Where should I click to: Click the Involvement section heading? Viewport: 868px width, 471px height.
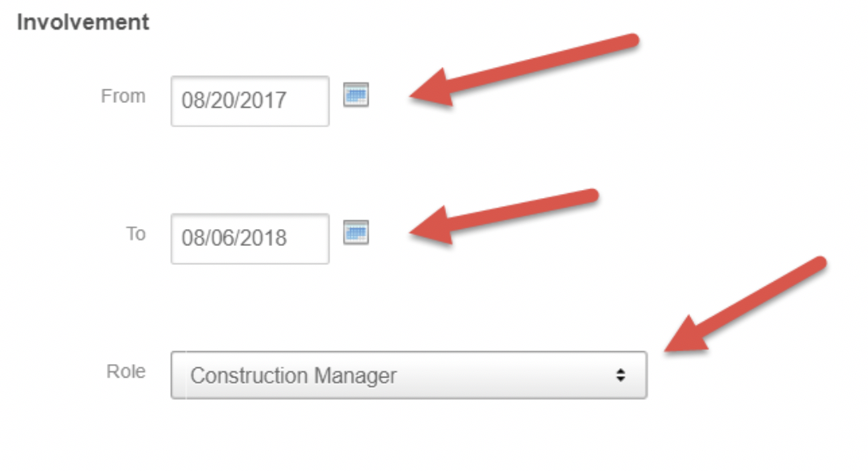pos(83,22)
